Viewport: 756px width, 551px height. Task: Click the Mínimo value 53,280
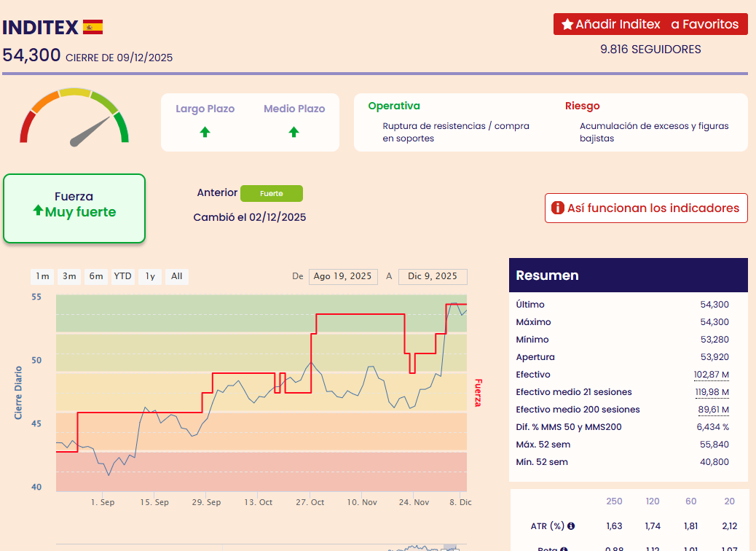714,339
